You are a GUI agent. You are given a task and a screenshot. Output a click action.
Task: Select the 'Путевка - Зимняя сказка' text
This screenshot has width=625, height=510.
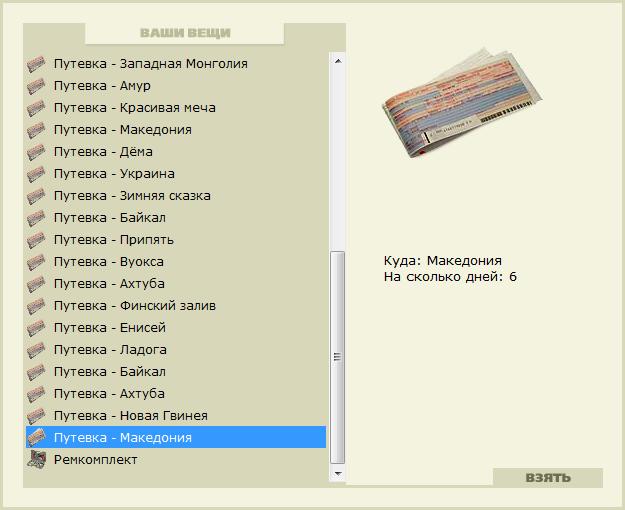[132, 196]
